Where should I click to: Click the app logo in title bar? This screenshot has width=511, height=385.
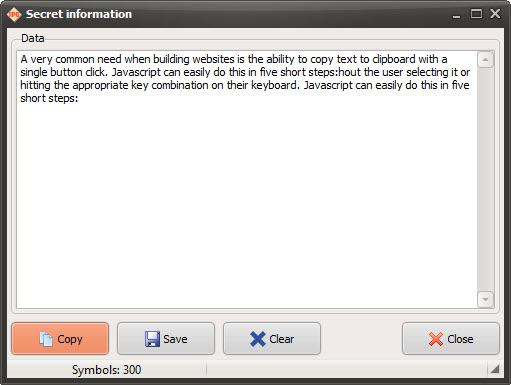[14, 14]
